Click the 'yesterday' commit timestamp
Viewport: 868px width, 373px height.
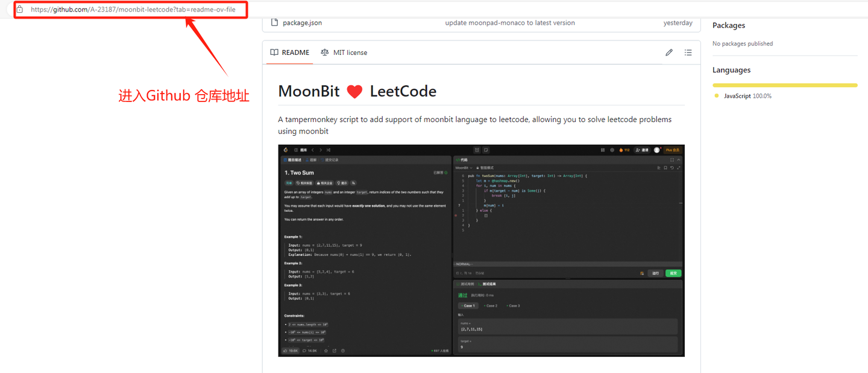pyautogui.click(x=678, y=22)
